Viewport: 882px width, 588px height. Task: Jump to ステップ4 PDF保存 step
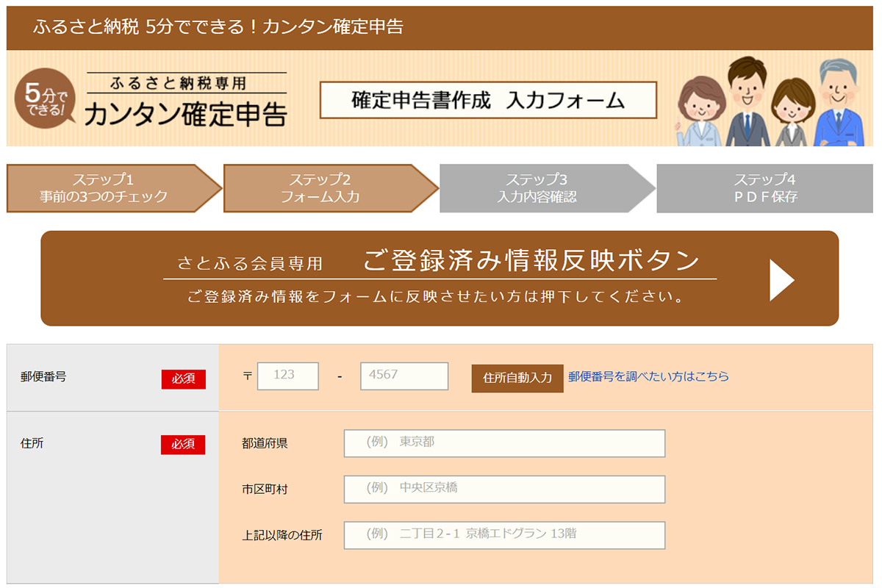click(x=764, y=188)
